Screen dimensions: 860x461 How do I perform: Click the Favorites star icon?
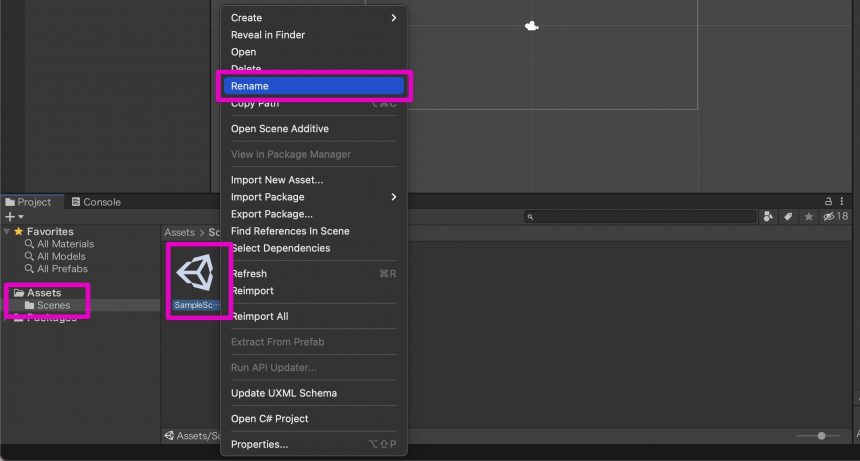(19, 231)
